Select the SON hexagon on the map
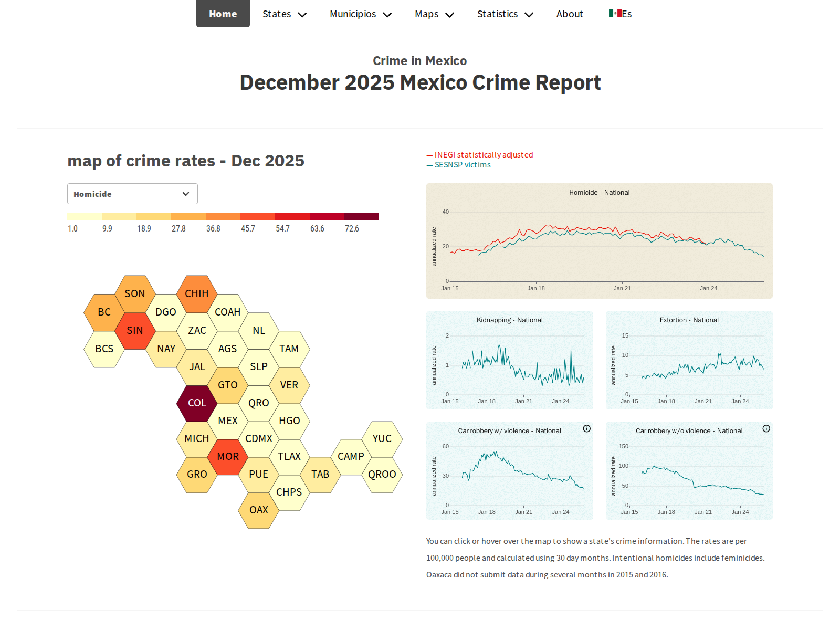Image resolution: width=840 pixels, height=630 pixels. click(x=135, y=293)
